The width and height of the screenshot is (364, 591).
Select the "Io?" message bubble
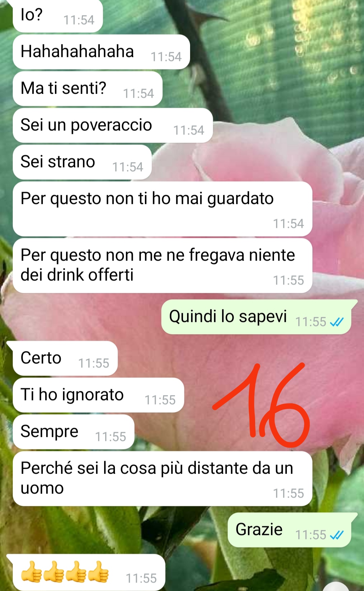click(x=58, y=16)
